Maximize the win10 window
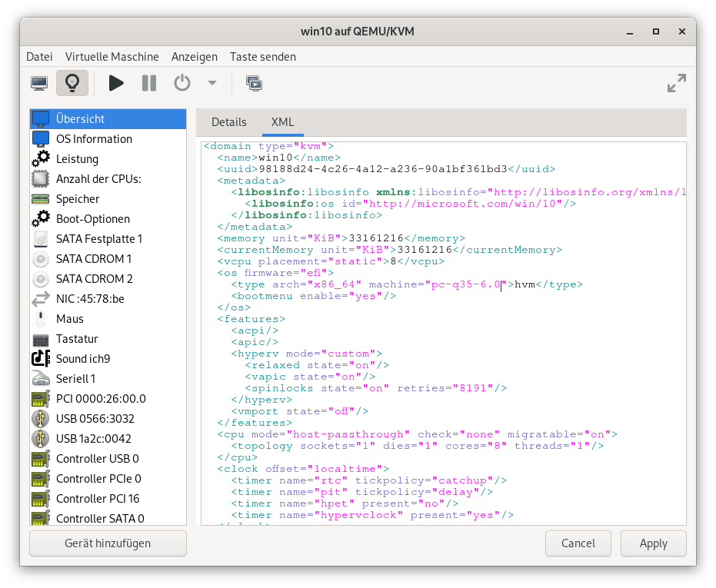Viewport: 716px width, 588px height. pos(656,32)
